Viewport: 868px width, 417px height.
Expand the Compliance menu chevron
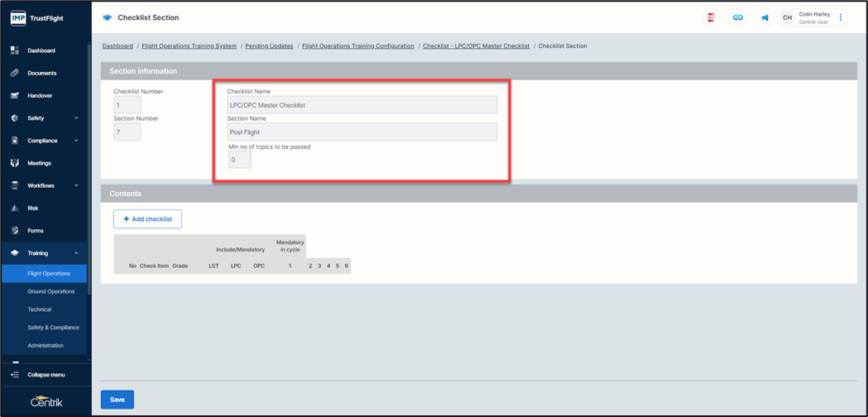click(76, 141)
